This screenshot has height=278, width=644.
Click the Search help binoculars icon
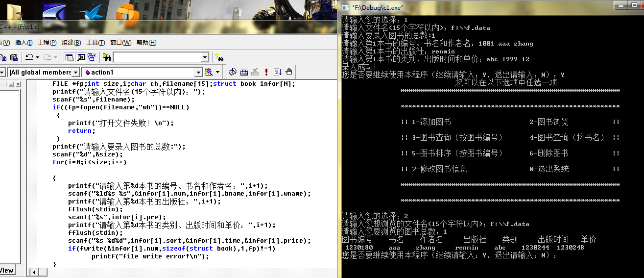pos(219,57)
